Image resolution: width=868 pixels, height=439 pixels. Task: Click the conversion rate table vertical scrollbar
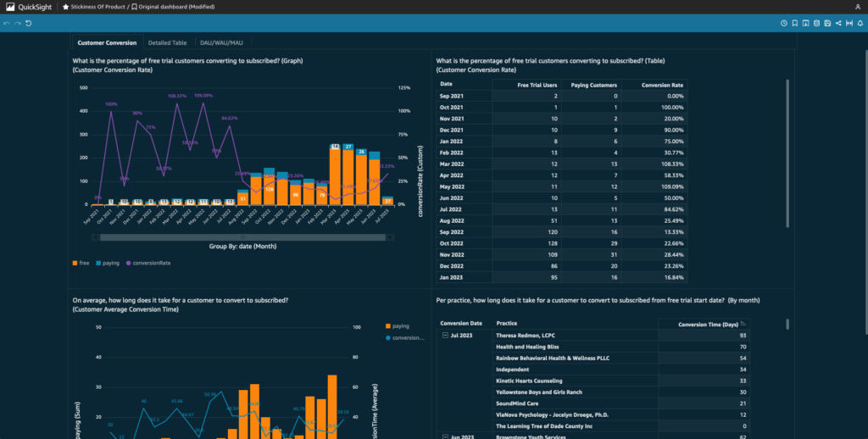(x=787, y=153)
